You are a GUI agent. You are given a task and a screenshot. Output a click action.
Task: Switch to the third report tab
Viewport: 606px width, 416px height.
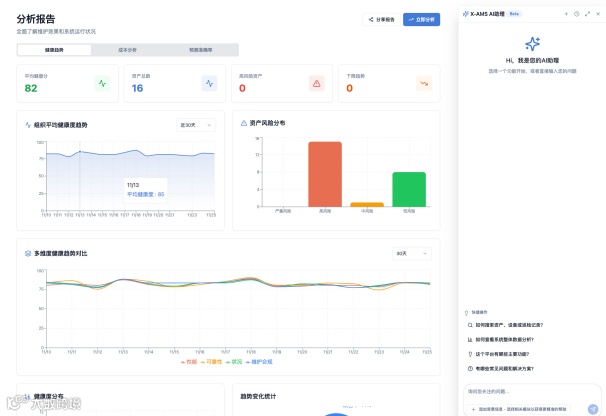pyautogui.click(x=201, y=50)
